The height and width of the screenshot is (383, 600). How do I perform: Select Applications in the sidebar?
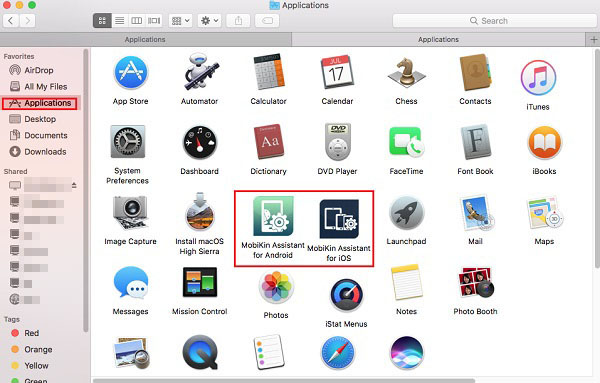pos(40,103)
